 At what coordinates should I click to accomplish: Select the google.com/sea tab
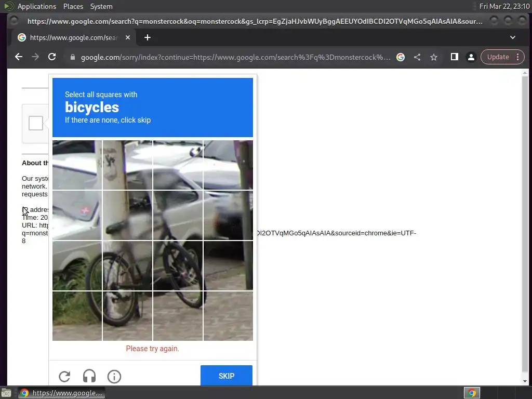click(74, 37)
